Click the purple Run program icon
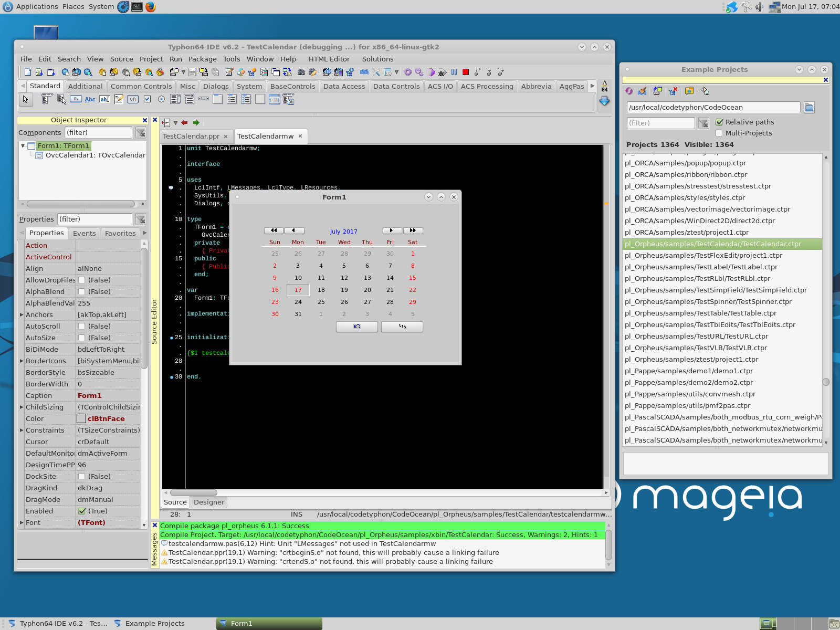This screenshot has width=840, height=630. (431, 72)
